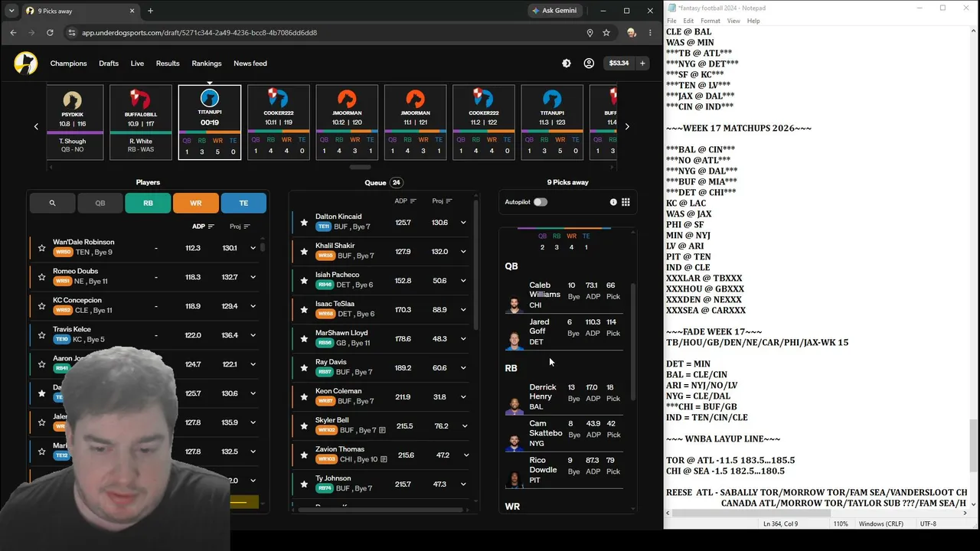Reload the Underdog draft page
The height and width of the screenshot is (551, 980).
click(x=50, y=33)
